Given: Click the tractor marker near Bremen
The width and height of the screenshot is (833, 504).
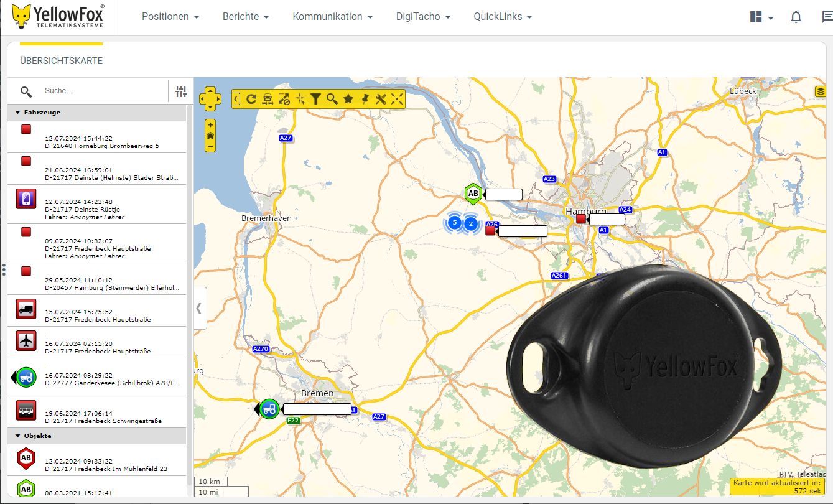Looking at the screenshot, I should tap(269, 409).
